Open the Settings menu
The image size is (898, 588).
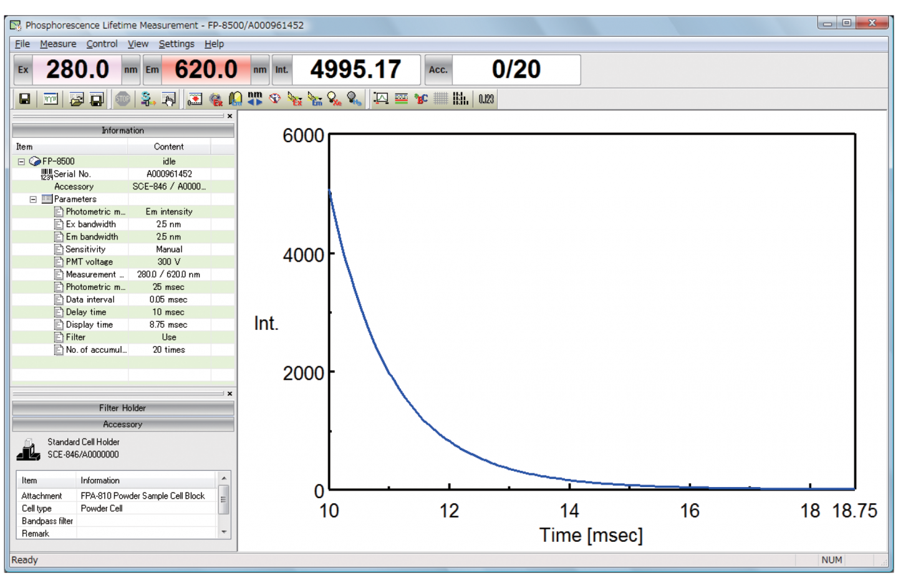pyautogui.click(x=176, y=44)
